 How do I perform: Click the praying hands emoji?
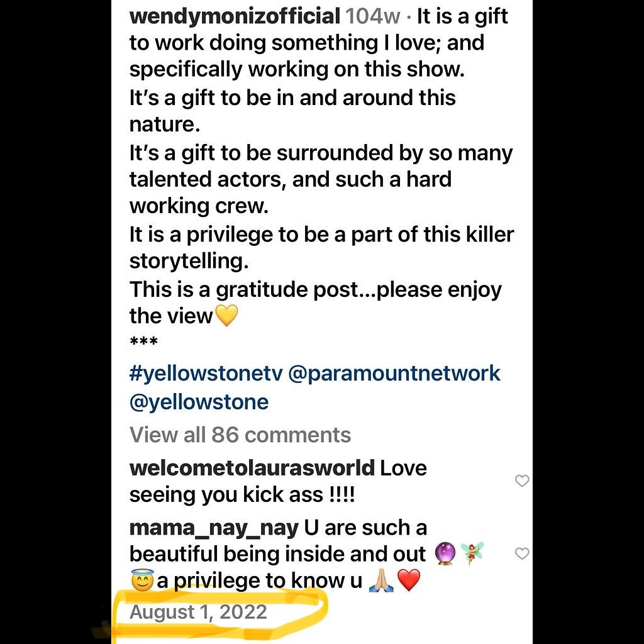(x=381, y=581)
